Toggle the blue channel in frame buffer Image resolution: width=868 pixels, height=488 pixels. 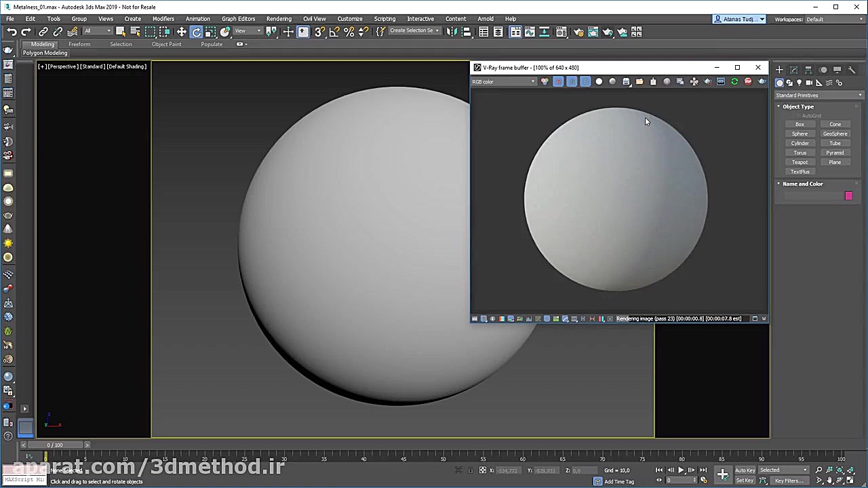pos(585,82)
